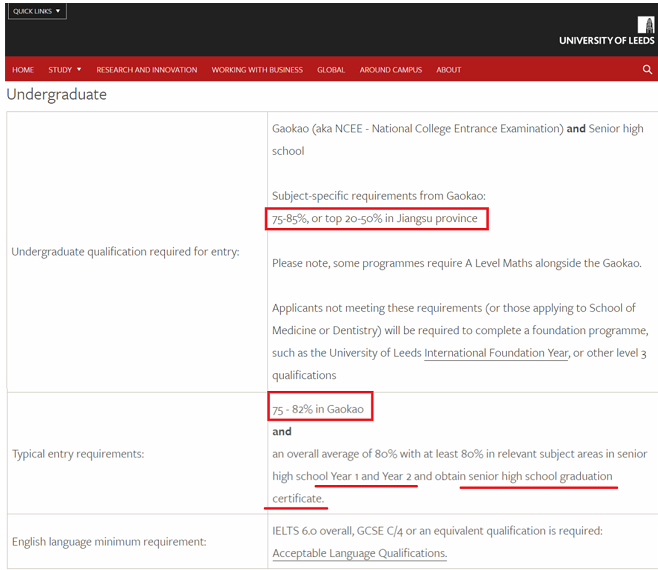This screenshot has width=658, height=570.
Task: Open Working with Business menu item
Action: [x=257, y=70]
